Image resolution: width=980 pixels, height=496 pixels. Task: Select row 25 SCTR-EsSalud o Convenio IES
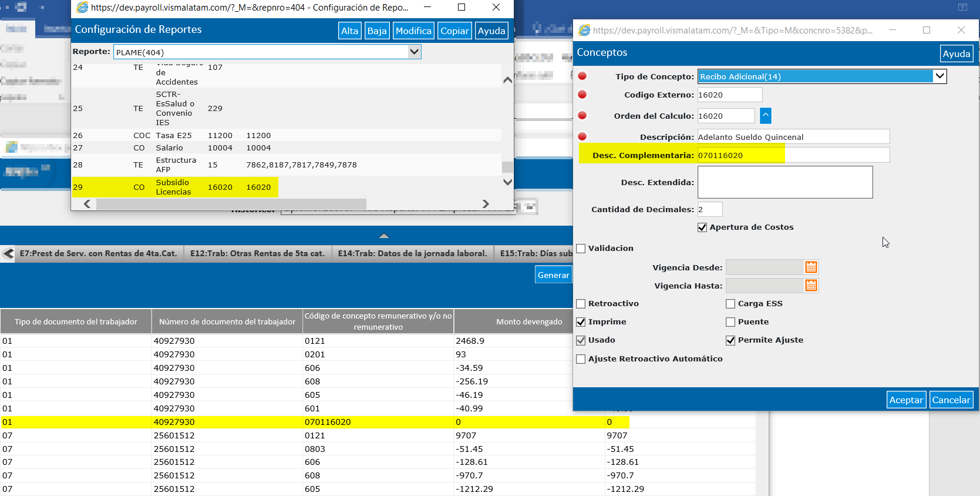287,108
